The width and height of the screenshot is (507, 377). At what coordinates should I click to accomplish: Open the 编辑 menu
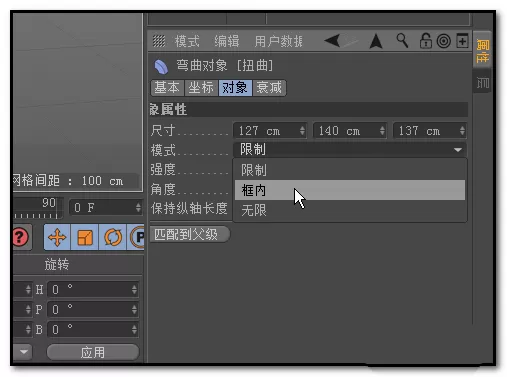coord(227,41)
